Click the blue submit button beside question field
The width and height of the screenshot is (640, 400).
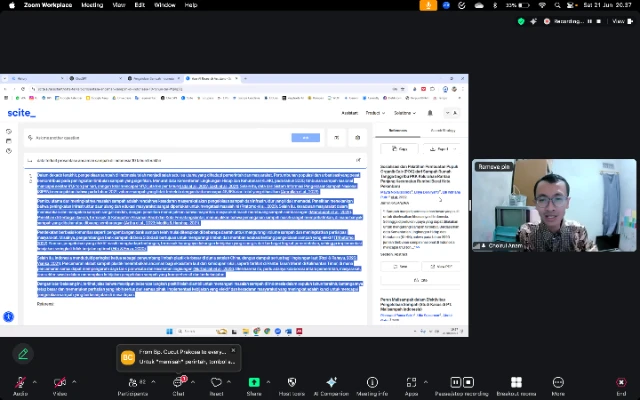point(305,138)
